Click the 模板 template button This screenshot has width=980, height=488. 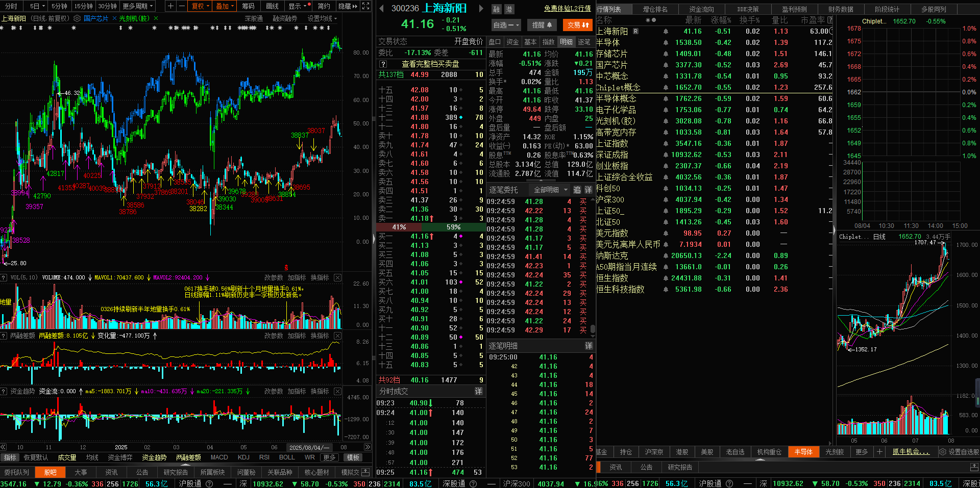tap(353, 457)
